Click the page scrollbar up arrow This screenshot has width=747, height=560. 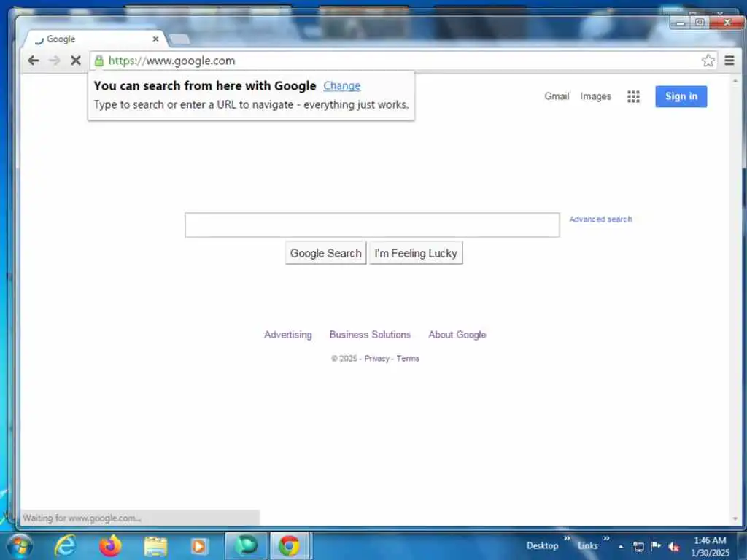[x=735, y=82]
